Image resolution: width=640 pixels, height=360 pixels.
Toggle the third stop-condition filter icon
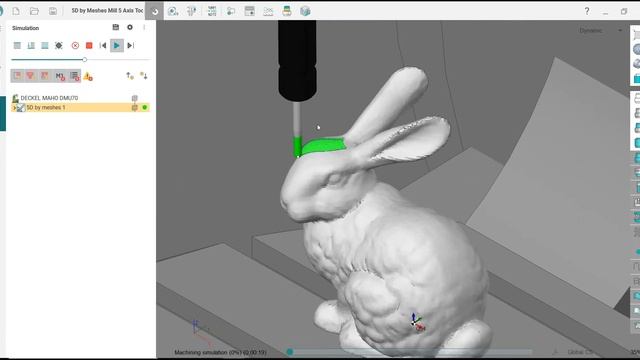click(x=44, y=76)
